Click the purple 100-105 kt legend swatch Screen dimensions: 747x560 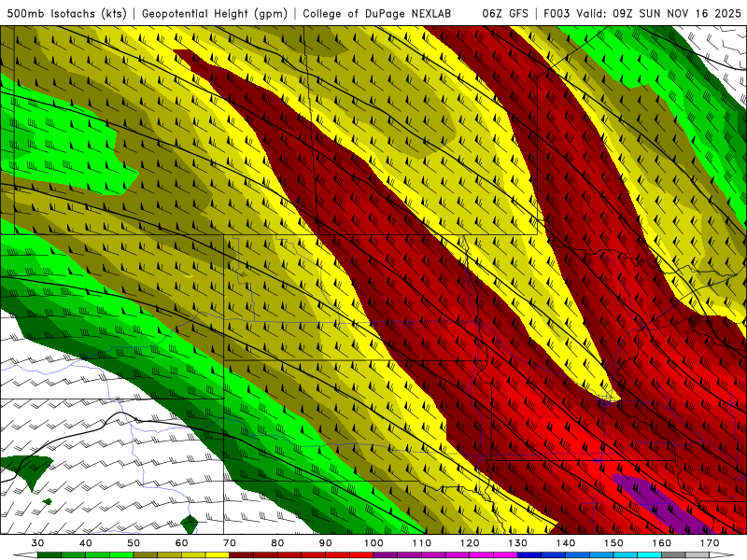386,555
